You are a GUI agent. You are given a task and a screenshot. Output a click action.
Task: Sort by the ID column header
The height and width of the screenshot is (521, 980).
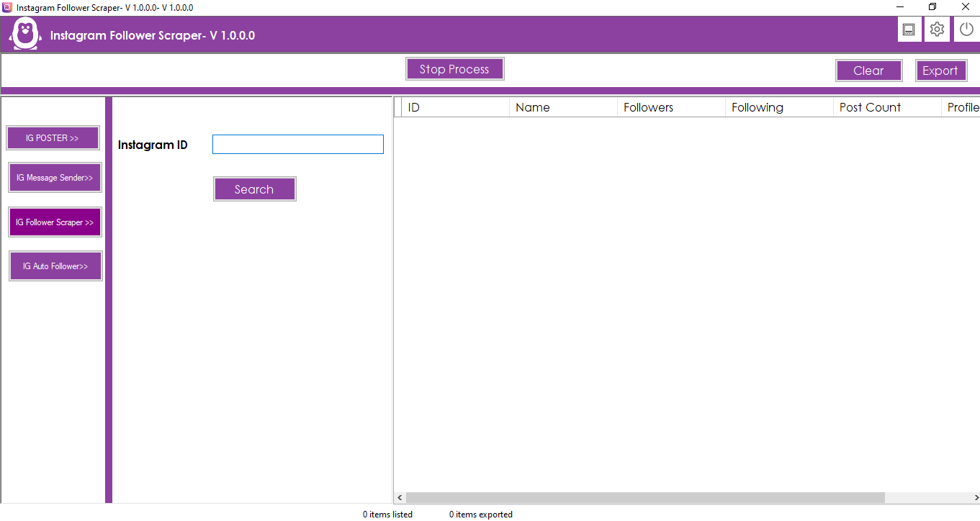click(455, 107)
